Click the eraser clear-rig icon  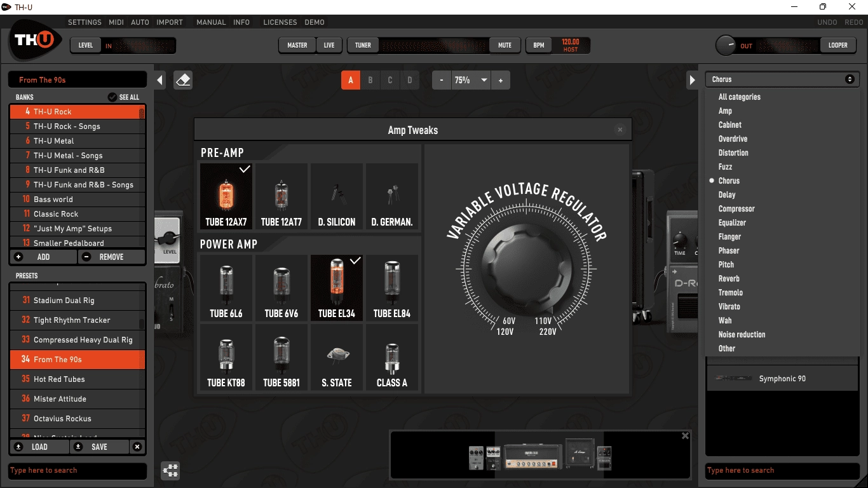(183, 80)
